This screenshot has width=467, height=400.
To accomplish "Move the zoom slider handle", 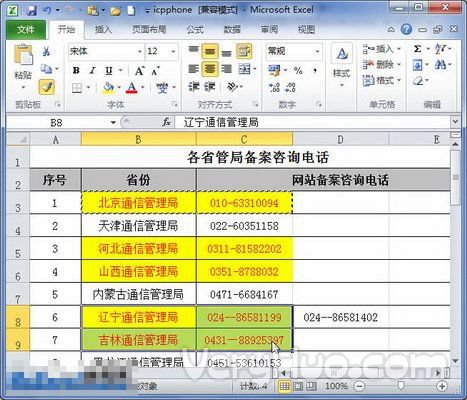I will tap(401, 386).
